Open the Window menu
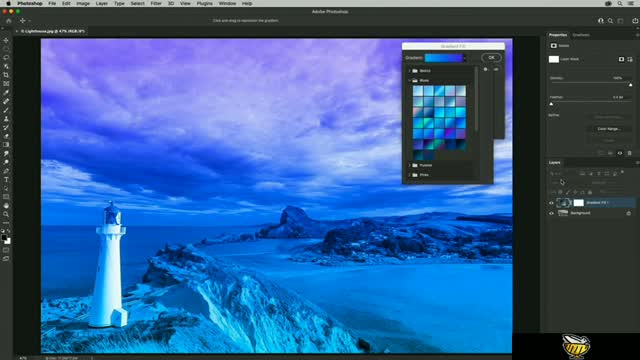The image size is (640, 360). (x=227, y=3)
